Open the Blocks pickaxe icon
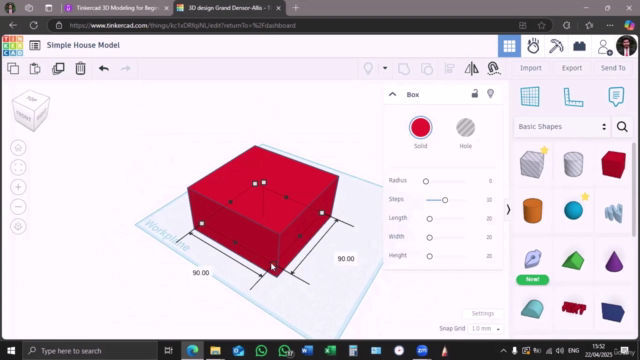Viewport: 640px width, 360px height. coord(556,46)
